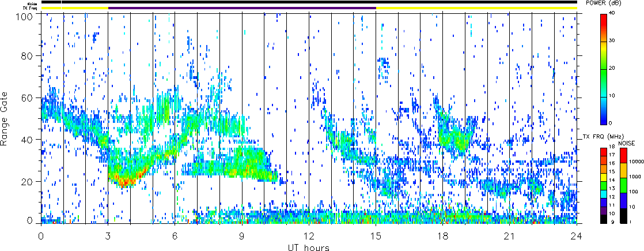644x251 pixels.
Task: Pick the dark blue band of POWER colorbar
Action: [604, 119]
